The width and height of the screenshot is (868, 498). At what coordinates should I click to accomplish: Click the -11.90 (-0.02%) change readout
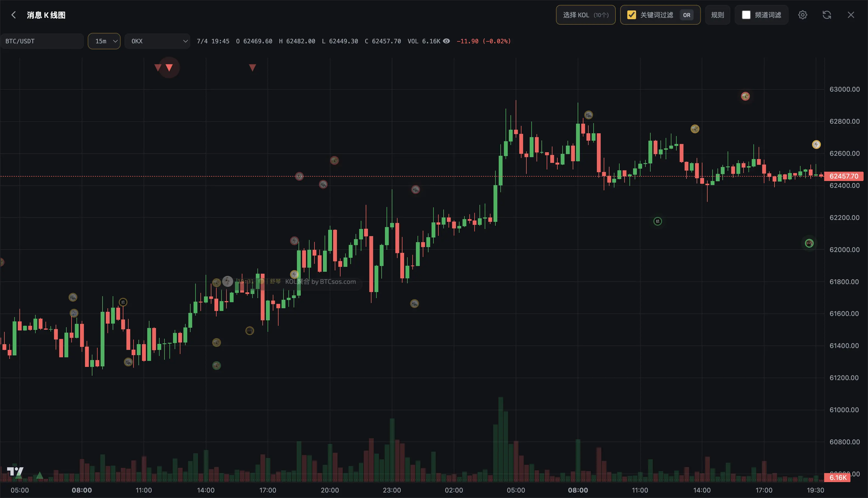tap(483, 41)
